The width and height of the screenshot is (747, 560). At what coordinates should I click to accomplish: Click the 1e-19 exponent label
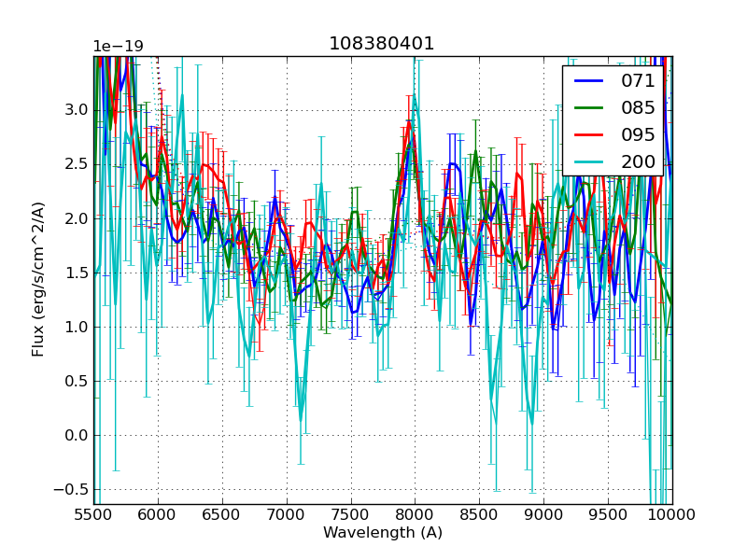tap(117, 47)
